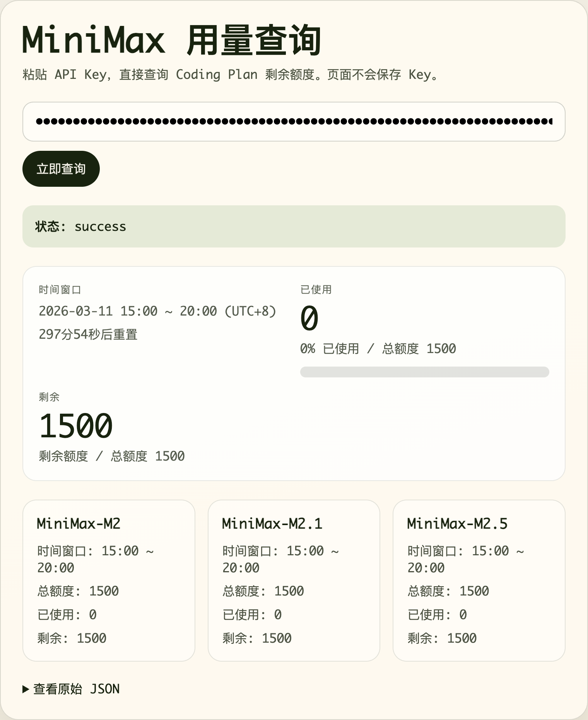Viewport: 588px width, 720px height.
Task: Select '总额度: 1500' in the MiniMax-M2.5 card
Action: point(448,591)
